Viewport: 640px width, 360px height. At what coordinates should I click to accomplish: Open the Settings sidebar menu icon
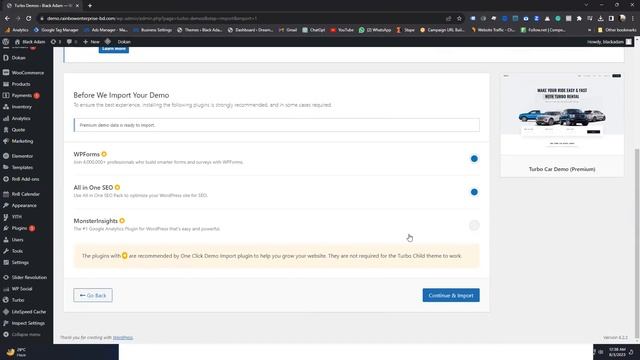pos(6,263)
